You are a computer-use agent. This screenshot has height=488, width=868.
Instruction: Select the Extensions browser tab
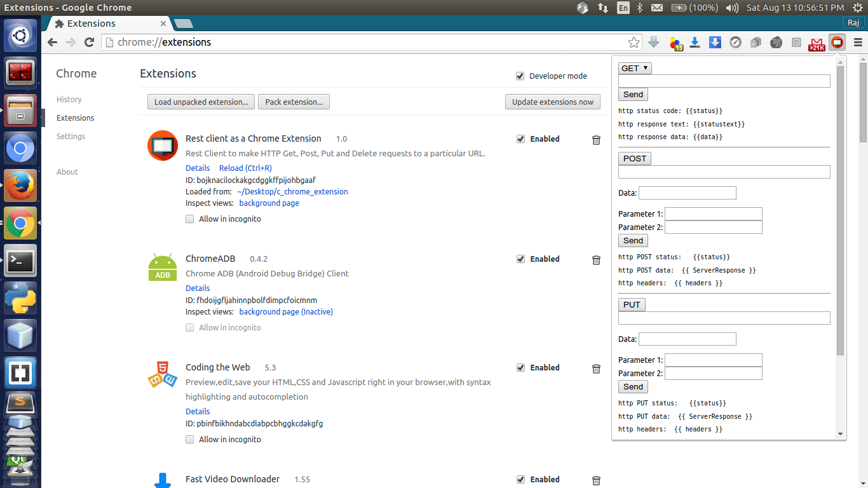coord(109,24)
